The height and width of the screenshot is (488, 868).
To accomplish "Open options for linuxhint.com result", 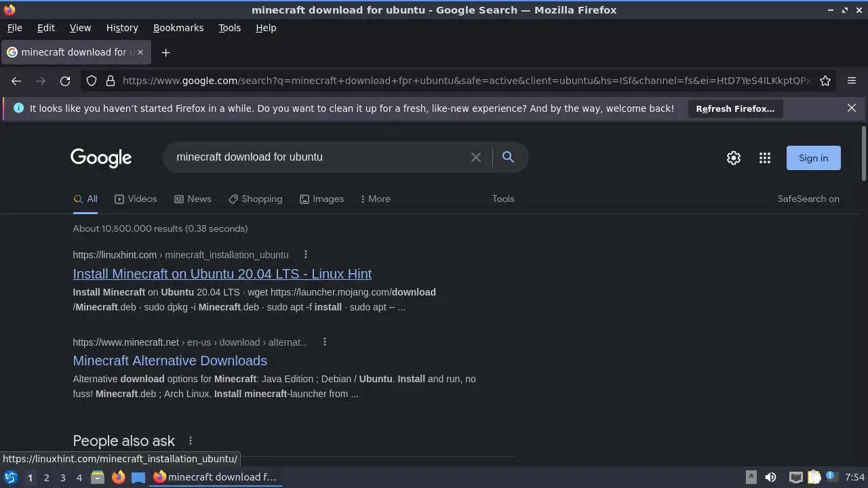I will pos(306,255).
